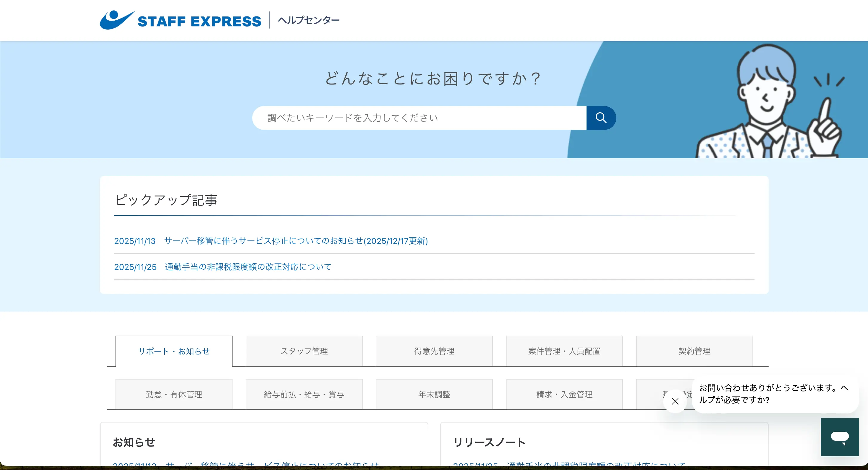Open the 案件管理・人員配置 tab
Viewport: 868px width, 470px height.
pyautogui.click(x=564, y=351)
